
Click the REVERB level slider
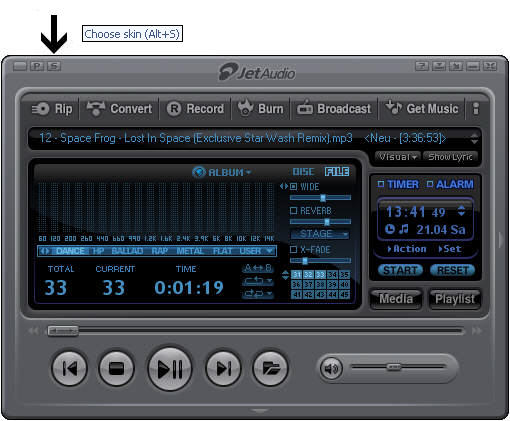(320, 222)
